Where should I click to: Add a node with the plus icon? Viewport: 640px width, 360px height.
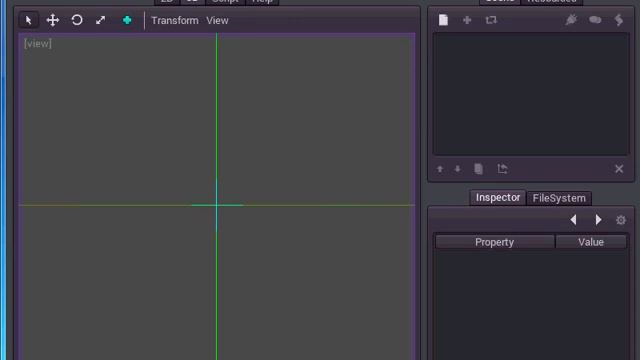467,20
